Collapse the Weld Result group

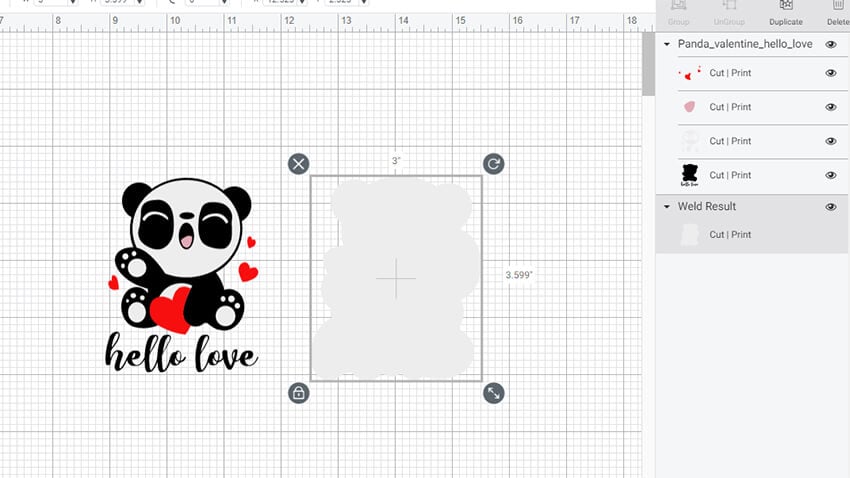point(667,206)
